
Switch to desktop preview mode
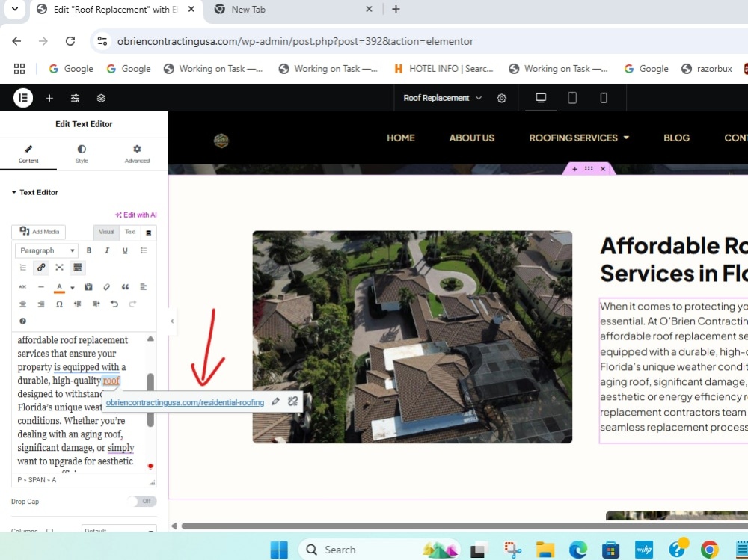(x=541, y=98)
